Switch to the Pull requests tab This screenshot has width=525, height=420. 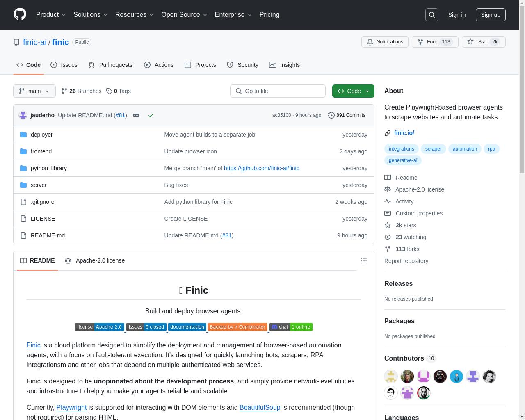110,65
